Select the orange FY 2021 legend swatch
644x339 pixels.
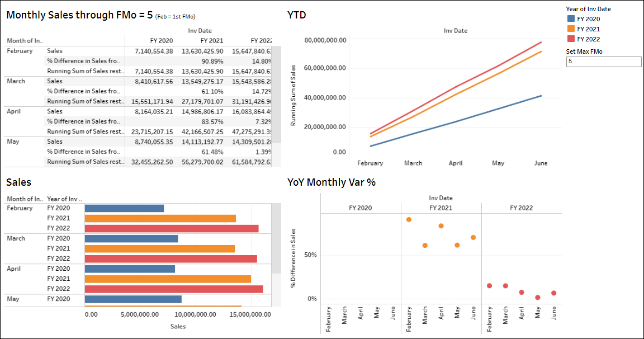571,29
